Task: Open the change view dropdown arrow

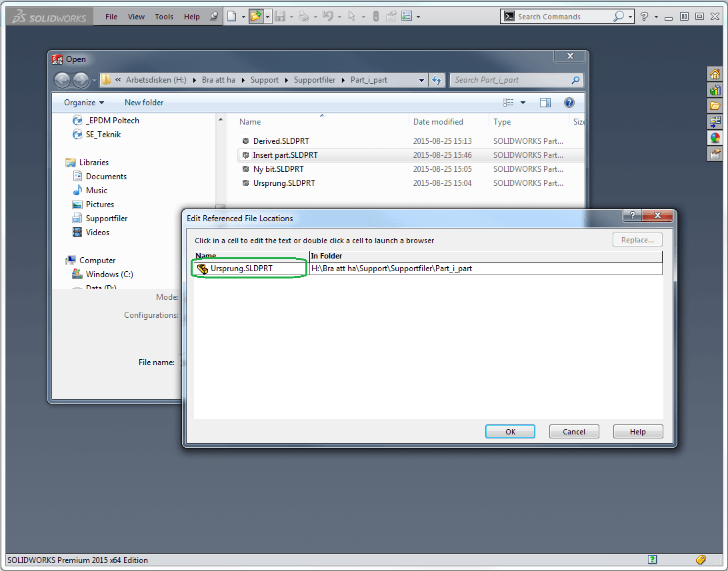Action: (523, 103)
